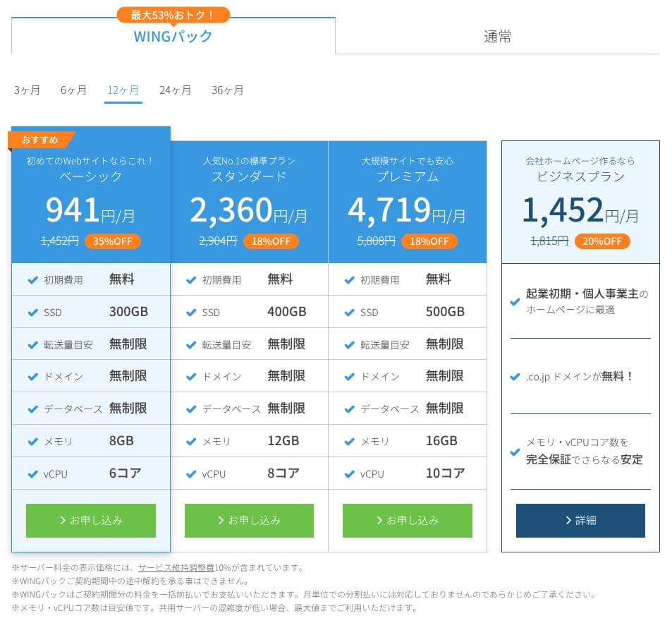
Task: Click the 18%OFF badge on スタンダード
Action: pos(271,241)
